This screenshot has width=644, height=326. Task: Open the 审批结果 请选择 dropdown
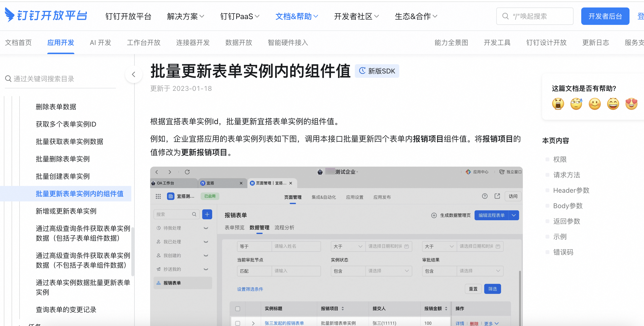coord(480,271)
